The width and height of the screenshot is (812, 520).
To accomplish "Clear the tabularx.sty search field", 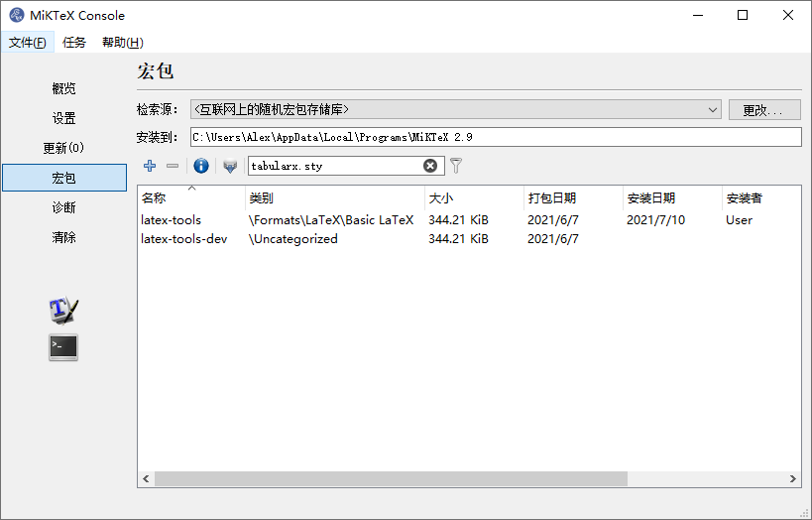I will (430, 166).
